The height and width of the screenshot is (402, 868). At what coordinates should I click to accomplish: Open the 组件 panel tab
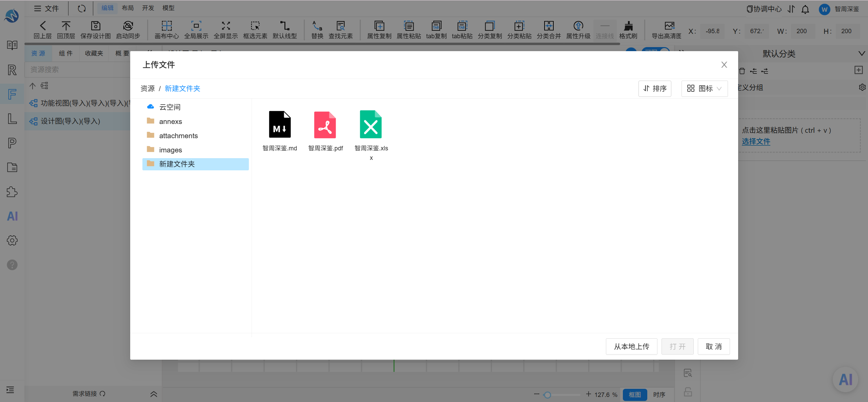coord(66,53)
